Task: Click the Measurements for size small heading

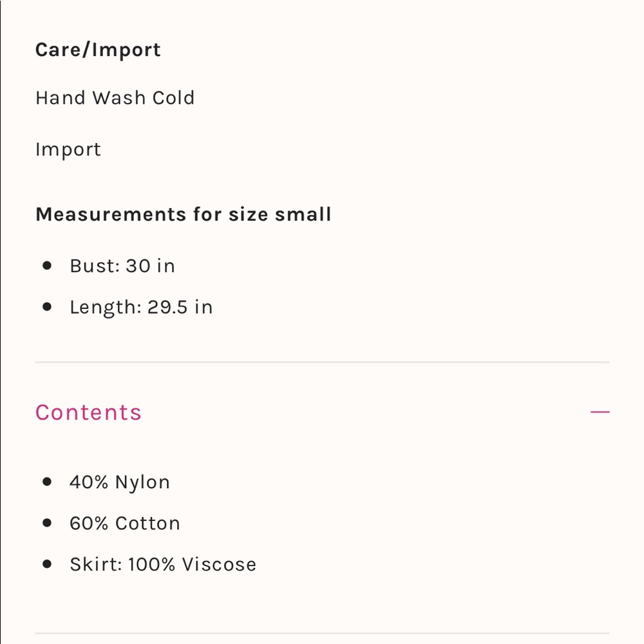Action: 183,214
